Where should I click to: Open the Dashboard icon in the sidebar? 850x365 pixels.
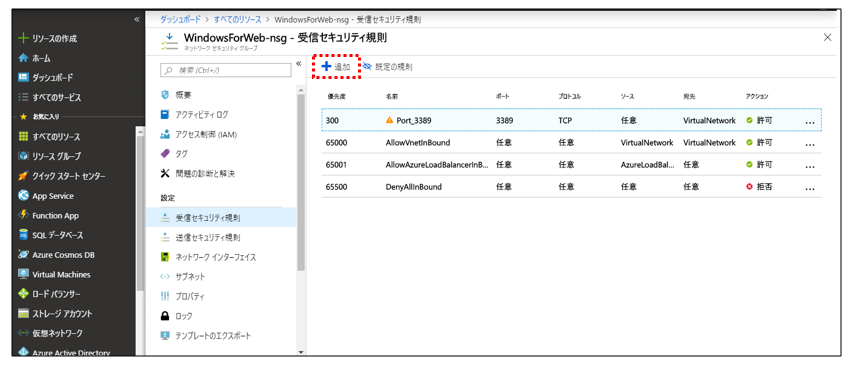click(23, 78)
